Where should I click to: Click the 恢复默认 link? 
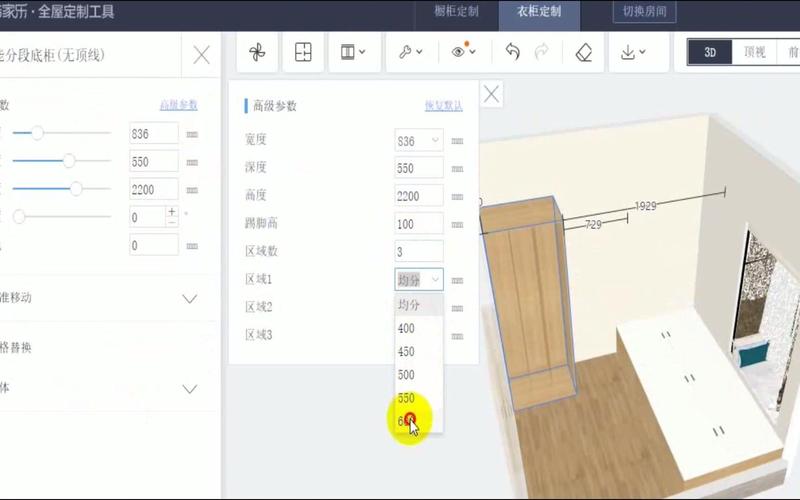coord(444,106)
